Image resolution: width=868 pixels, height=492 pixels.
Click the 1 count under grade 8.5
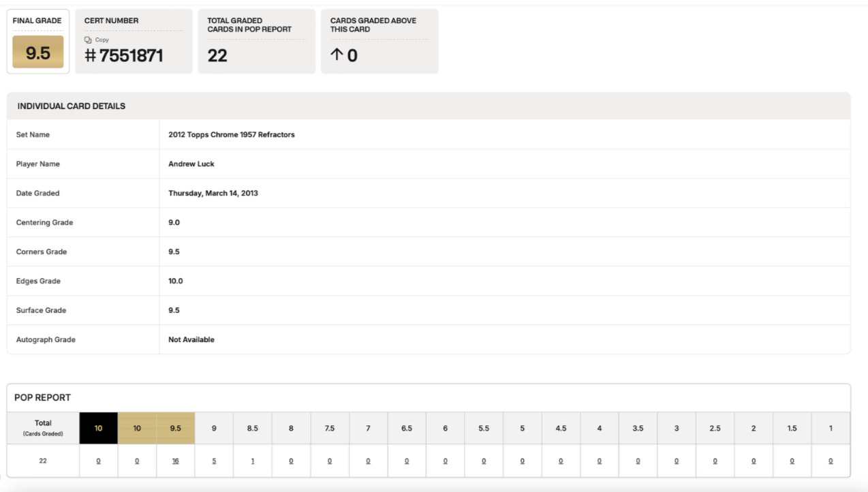click(x=253, y=461)
